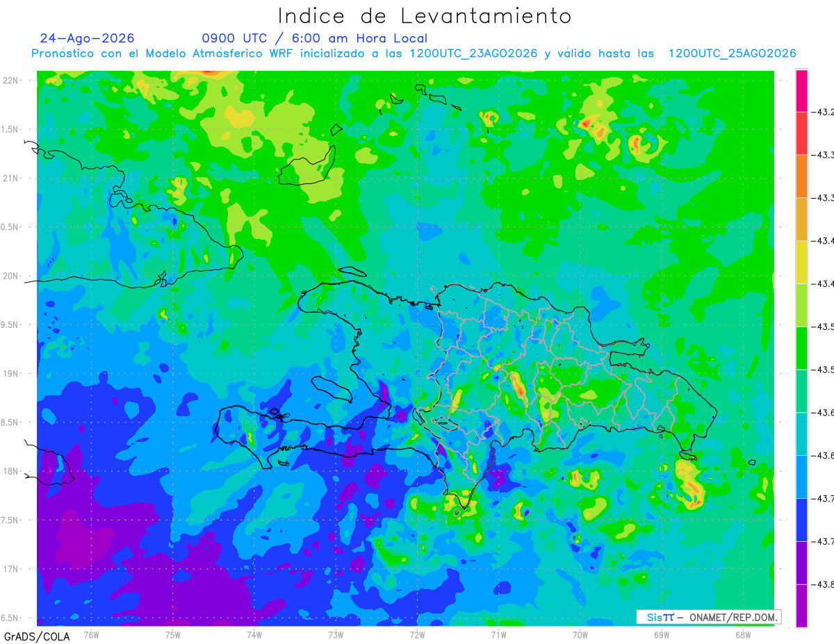Click the '17N' latitude label

(x=12, y=570)
